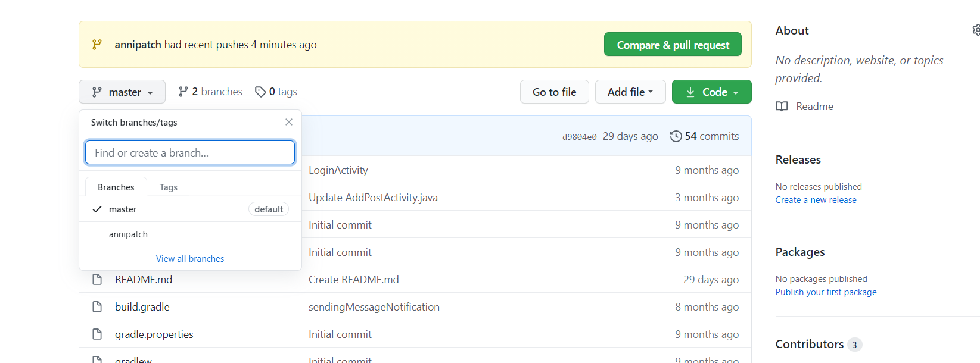Click the tag icon next to 0 tags

260,92
